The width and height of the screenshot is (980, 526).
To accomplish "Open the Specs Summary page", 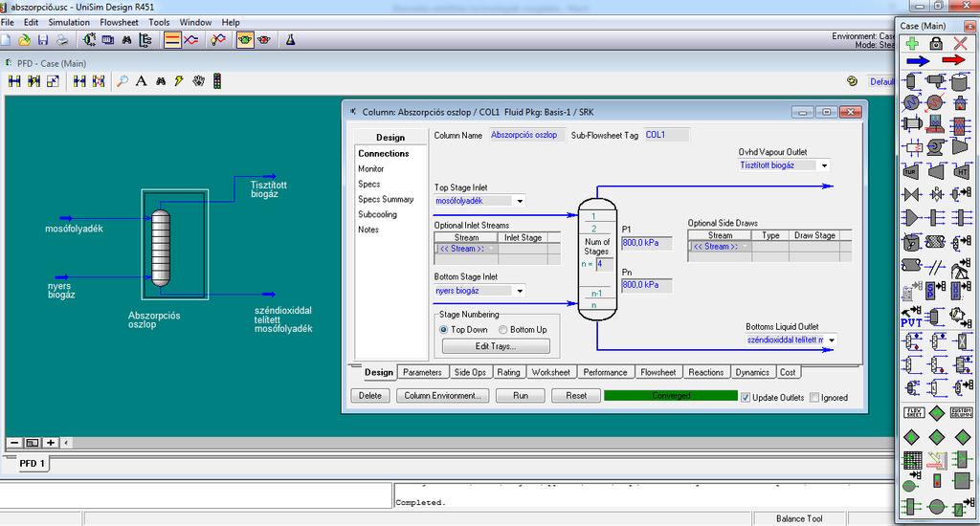I will pyautogui.click(x=386, y=199).
